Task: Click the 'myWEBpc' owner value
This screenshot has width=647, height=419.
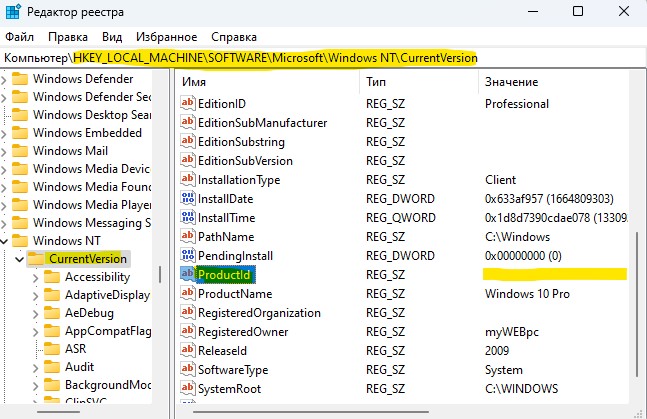Action: click(512, 332)
